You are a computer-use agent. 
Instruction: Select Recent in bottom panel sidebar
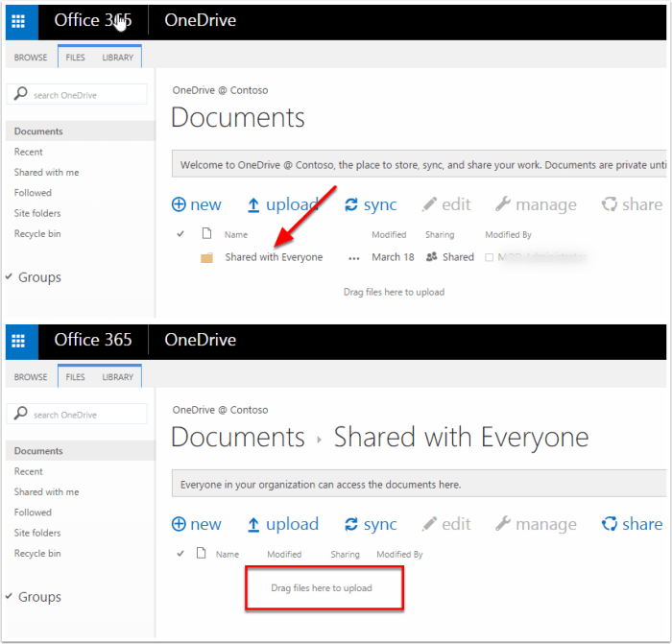click(28, 471)
